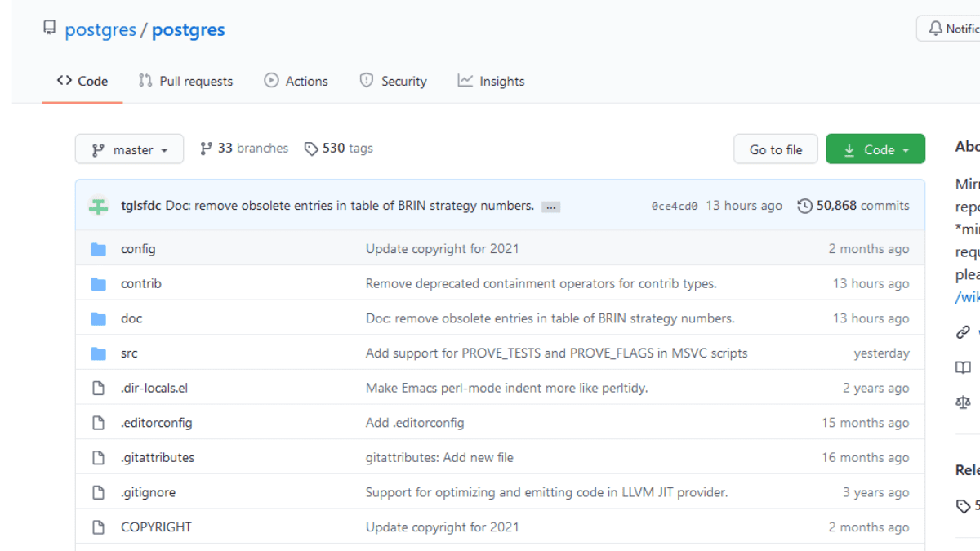Screen dimensions: 980x551
Task: Open the .gitattributes file
Action: [x=158, y=458]
